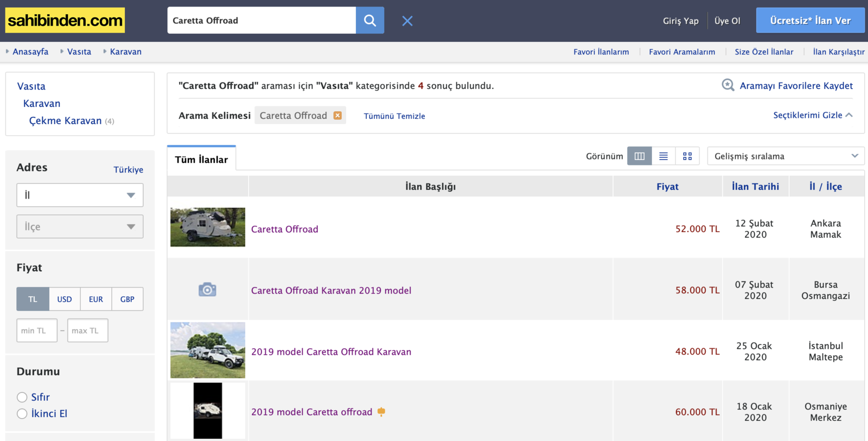Open Favori İlanlarım

tap(601, 52)
